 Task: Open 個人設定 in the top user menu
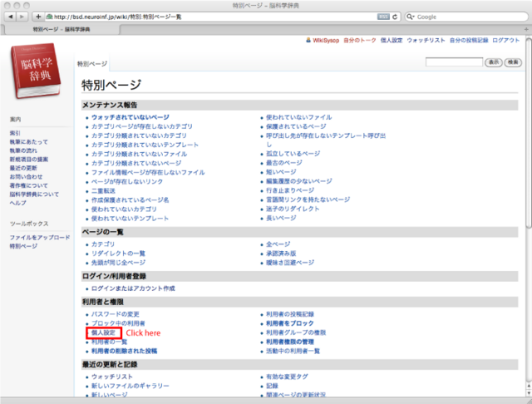point(393,40)
